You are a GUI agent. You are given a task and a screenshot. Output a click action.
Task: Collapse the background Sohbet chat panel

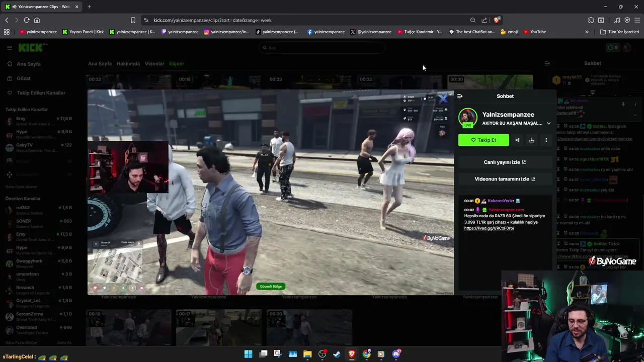point(547,63)
